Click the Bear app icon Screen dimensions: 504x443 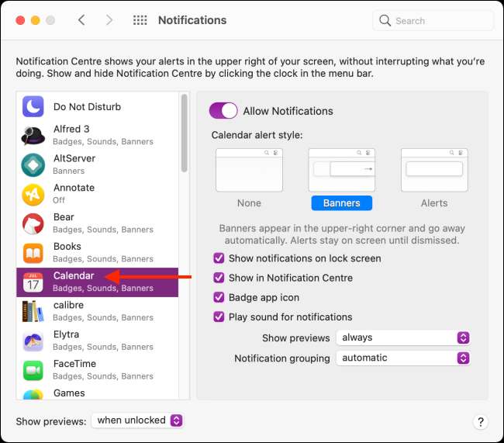(33, 223)
